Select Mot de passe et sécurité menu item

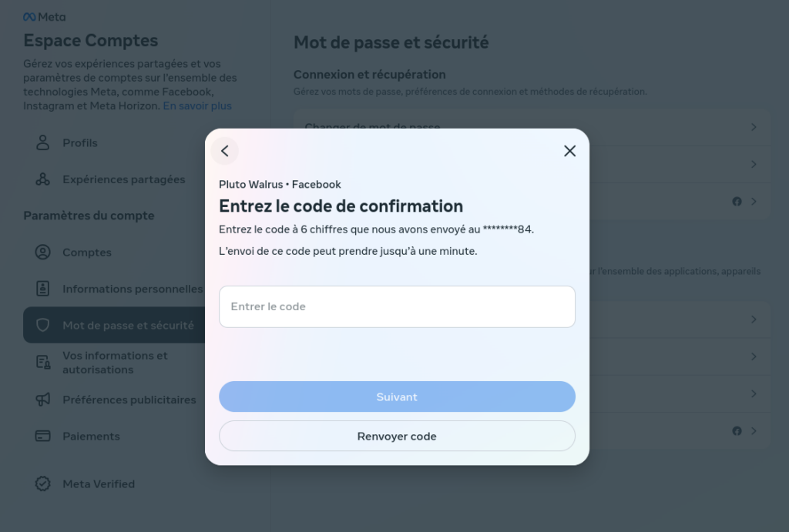115,326
